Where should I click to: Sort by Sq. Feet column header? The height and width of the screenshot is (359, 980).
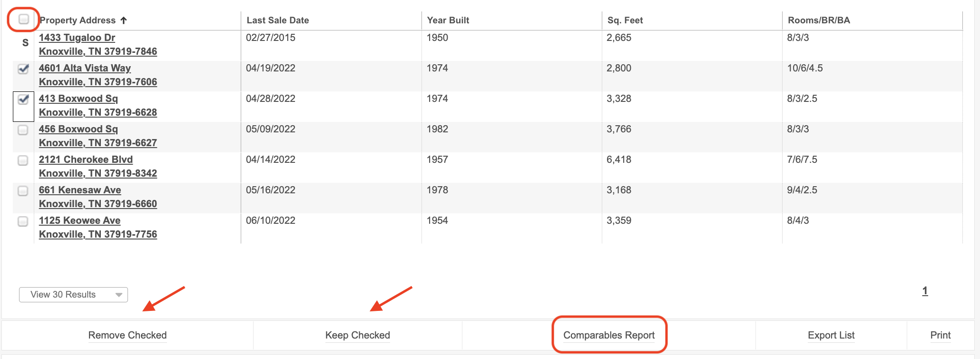coord(625,20)
